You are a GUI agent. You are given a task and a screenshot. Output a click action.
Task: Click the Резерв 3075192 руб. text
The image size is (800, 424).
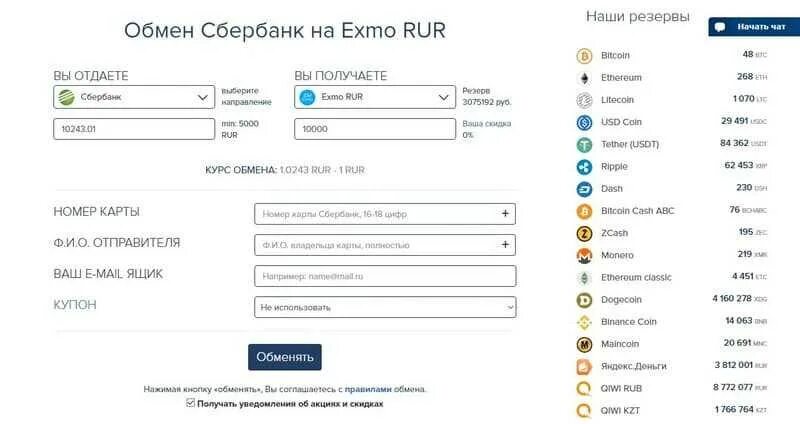point(487,96)
